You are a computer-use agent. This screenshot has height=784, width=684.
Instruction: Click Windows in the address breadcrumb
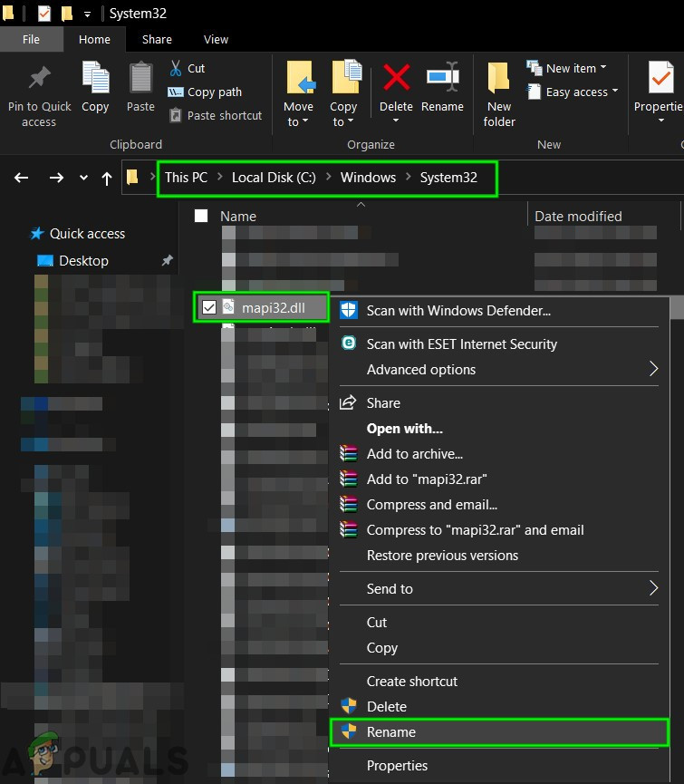point(368,178)
